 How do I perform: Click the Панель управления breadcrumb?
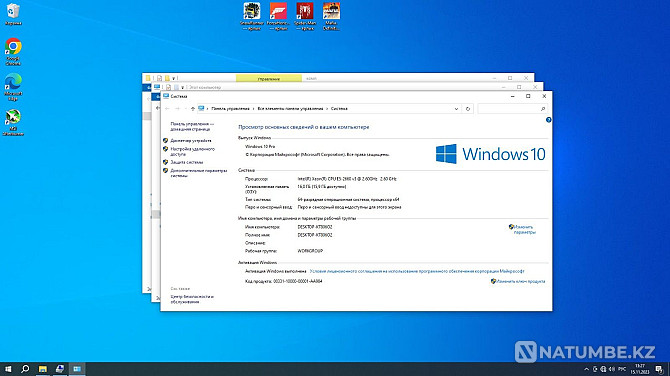pos(230,109)
